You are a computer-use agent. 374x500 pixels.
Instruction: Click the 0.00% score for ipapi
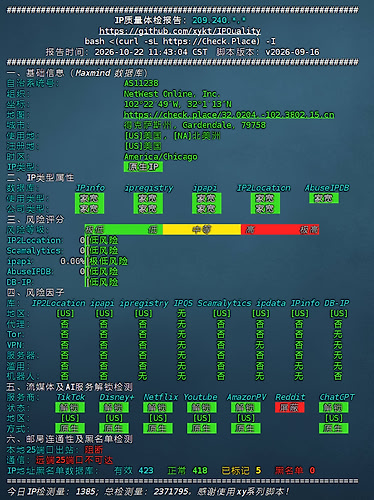click(72, 261)
